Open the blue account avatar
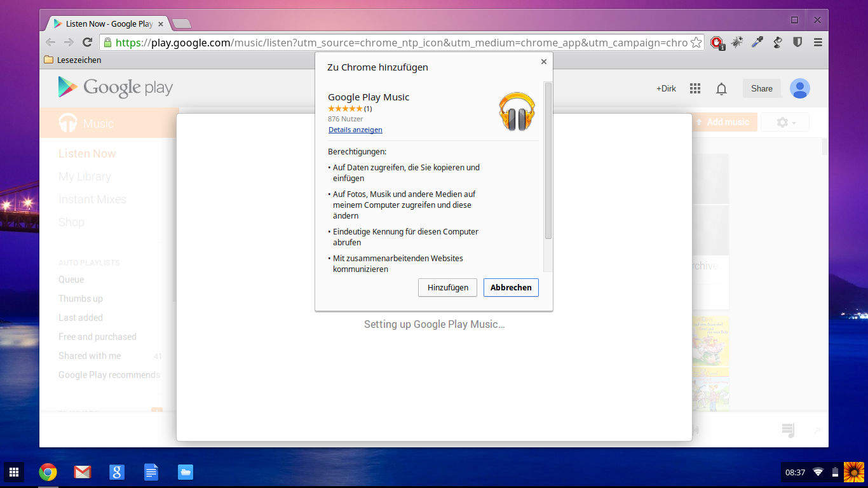The width and height of the screenshot is (868, 488). (800, 88)
